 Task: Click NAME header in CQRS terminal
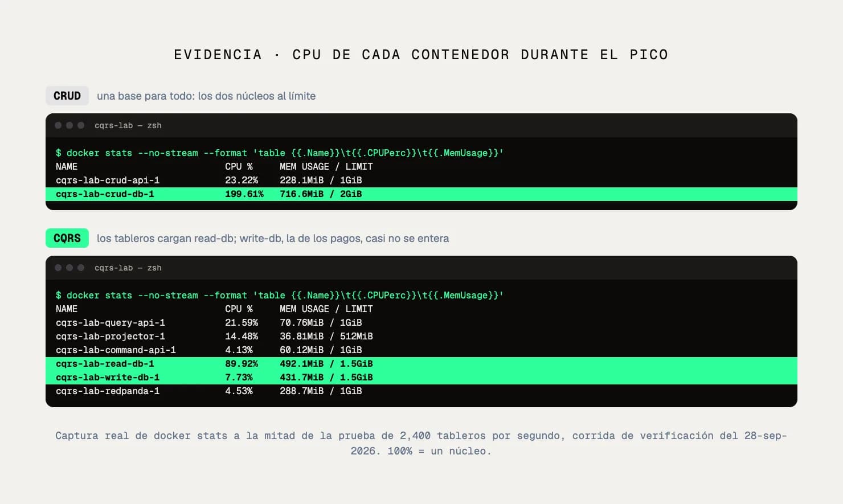pos(67,309)
